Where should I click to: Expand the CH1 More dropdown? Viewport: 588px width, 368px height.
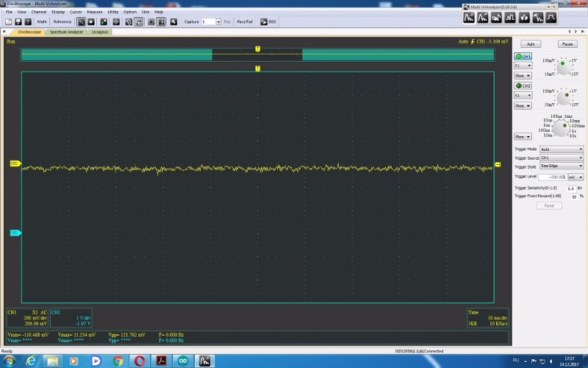point(523,76)
